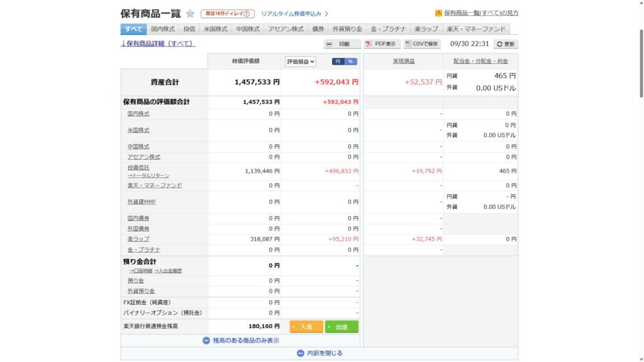The width and height of the screenshot is (644, 362).
Task: Click the favorite star icon beside 保有商品一覧
Action: pyautogui.click(x=190, y=14)
